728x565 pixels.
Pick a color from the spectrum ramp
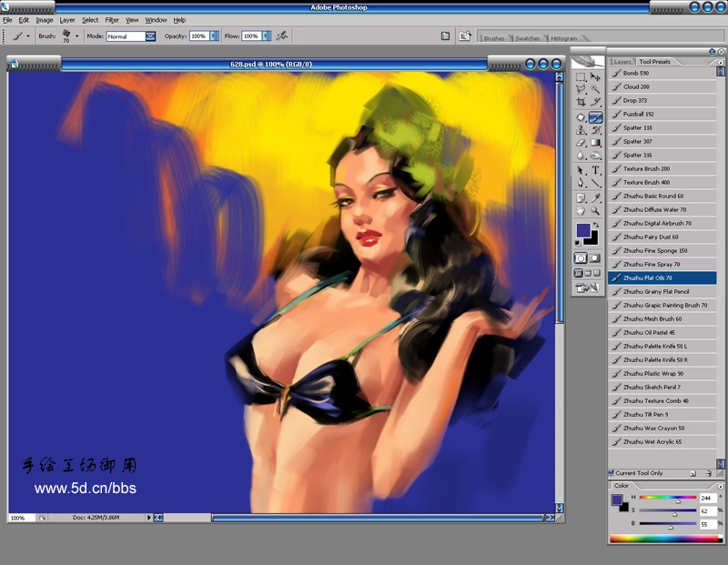point(664,539)
